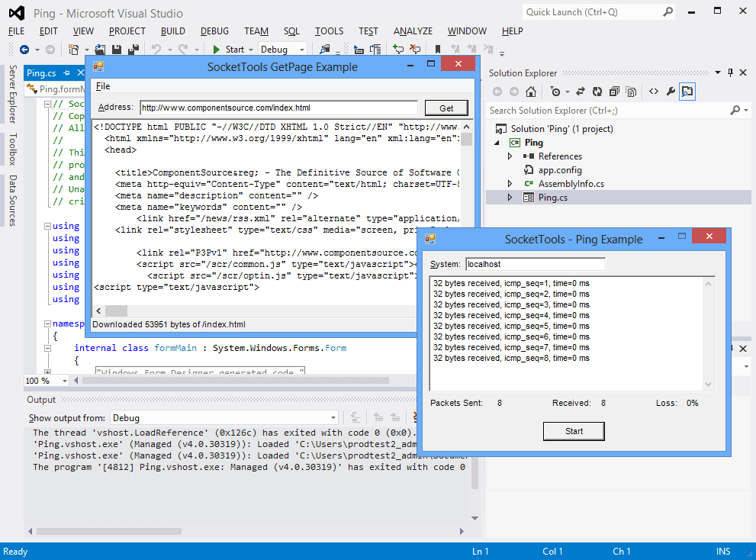Click the Comment selection toolbar icon
756x560 pixels.
click(x=398, y=49)
